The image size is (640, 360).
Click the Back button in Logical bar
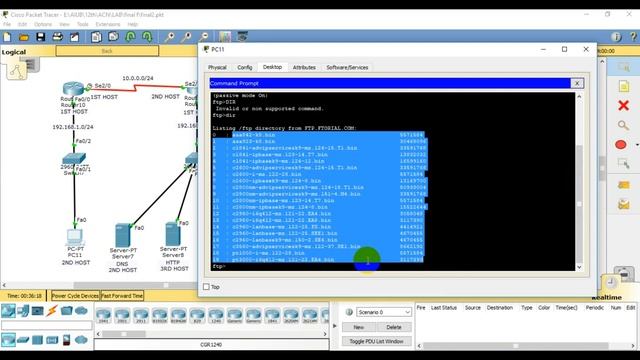107,51
